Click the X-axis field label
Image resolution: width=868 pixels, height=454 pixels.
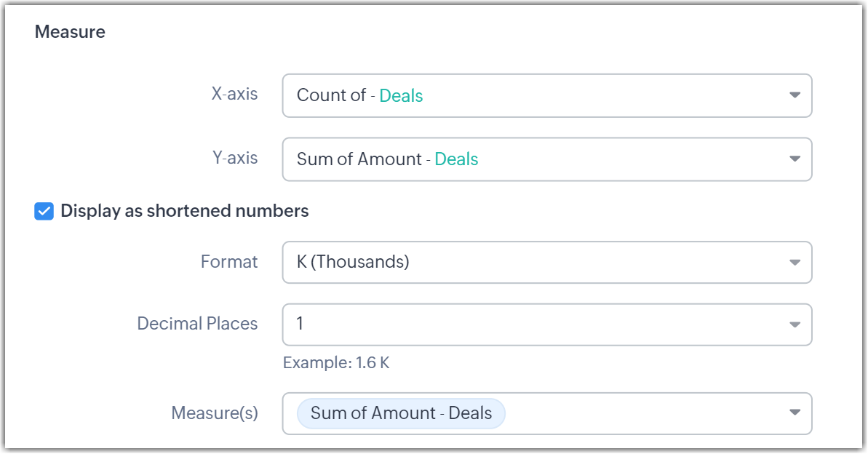point(234,94)
